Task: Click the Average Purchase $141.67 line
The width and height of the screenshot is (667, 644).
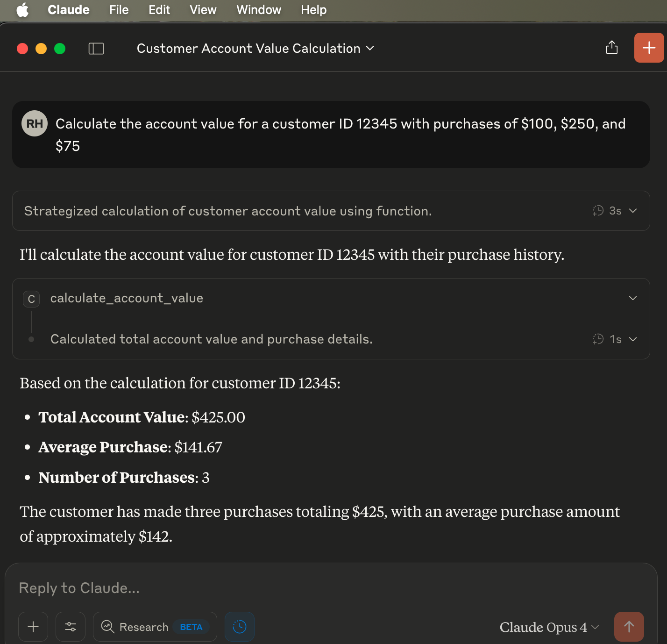Action: [x=130, y=447]
